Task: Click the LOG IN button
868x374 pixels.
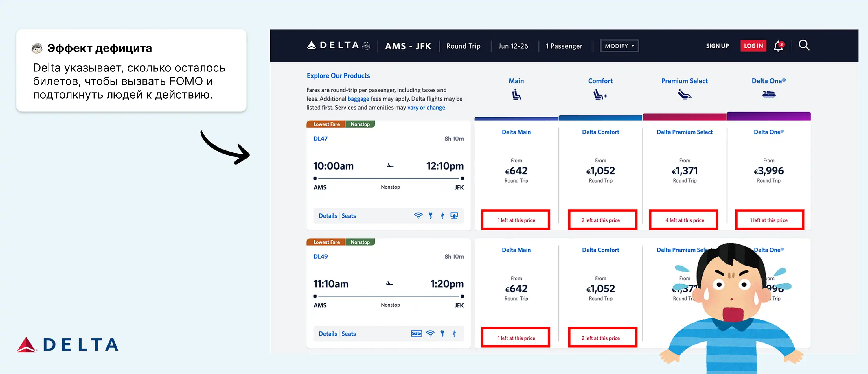Action: (x=753, y=46)
